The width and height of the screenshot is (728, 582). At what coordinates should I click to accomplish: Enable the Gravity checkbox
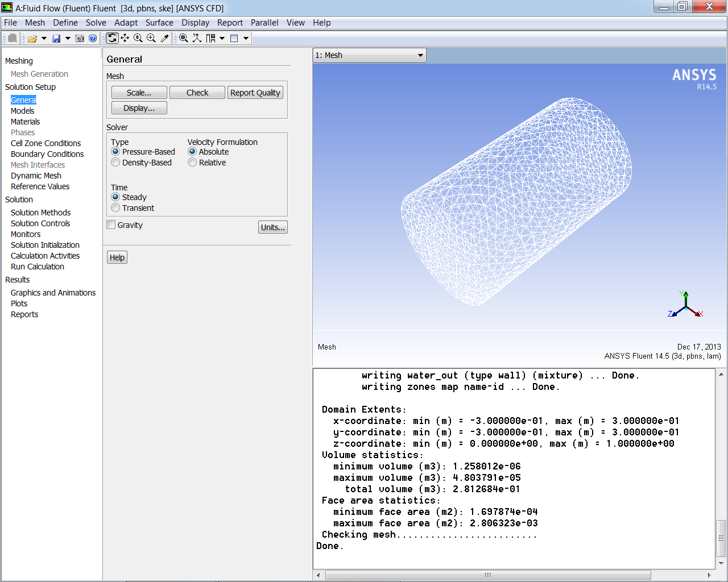pos(111,225)
